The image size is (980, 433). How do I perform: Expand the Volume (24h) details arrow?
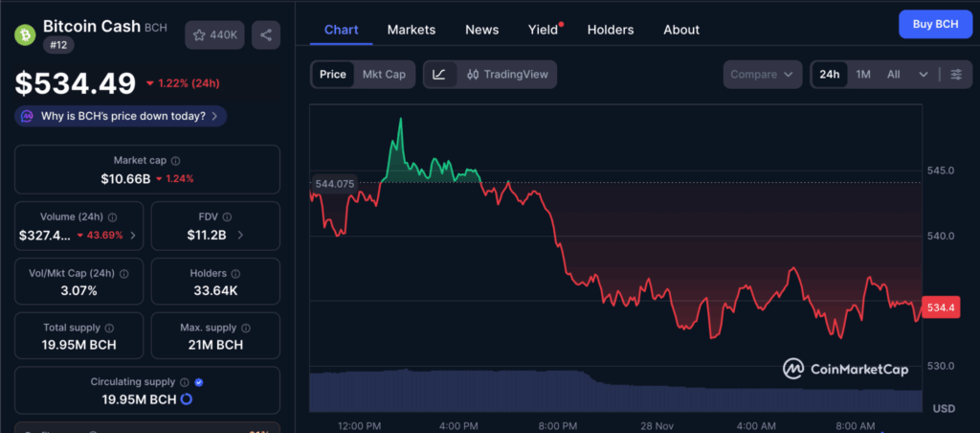pyautogui.click(x=132, y=235)
